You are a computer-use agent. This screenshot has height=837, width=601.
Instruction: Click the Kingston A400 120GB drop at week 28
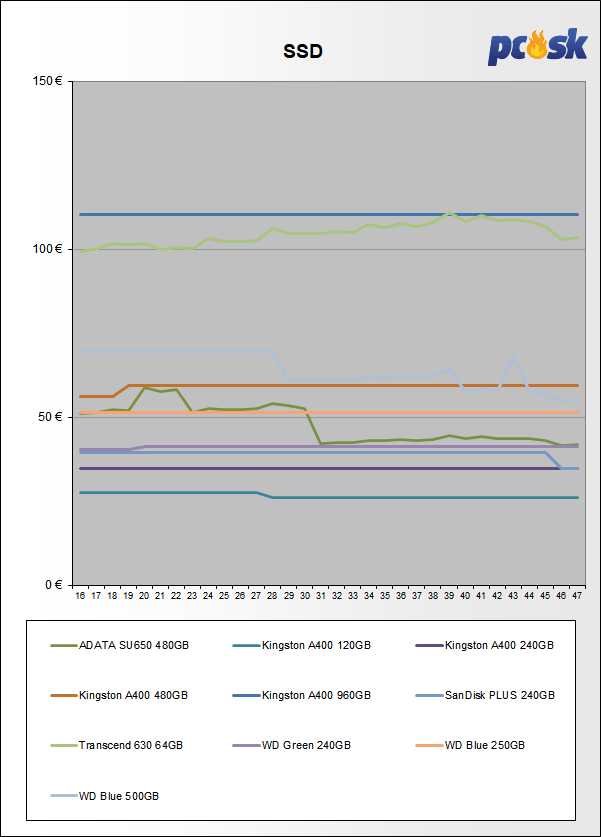point(272,497)
